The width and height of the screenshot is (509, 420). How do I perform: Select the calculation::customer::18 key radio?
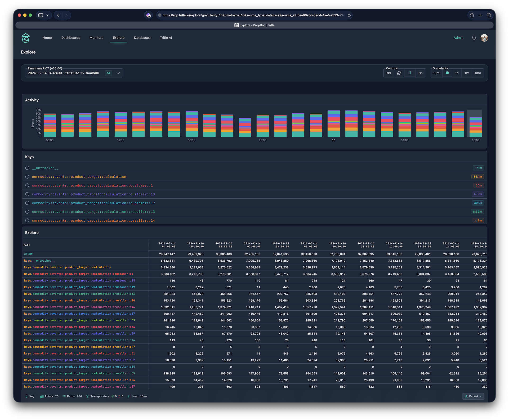click(27, 194)
